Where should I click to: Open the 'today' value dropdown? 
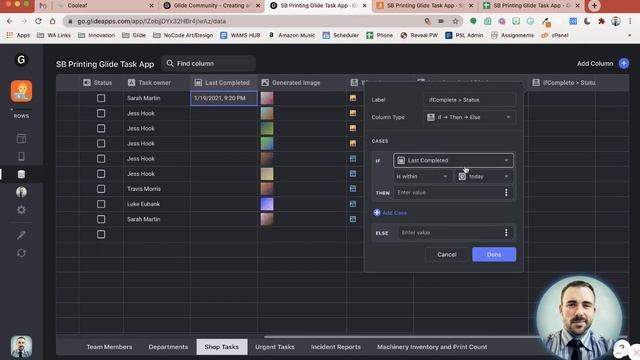(484, 177)
